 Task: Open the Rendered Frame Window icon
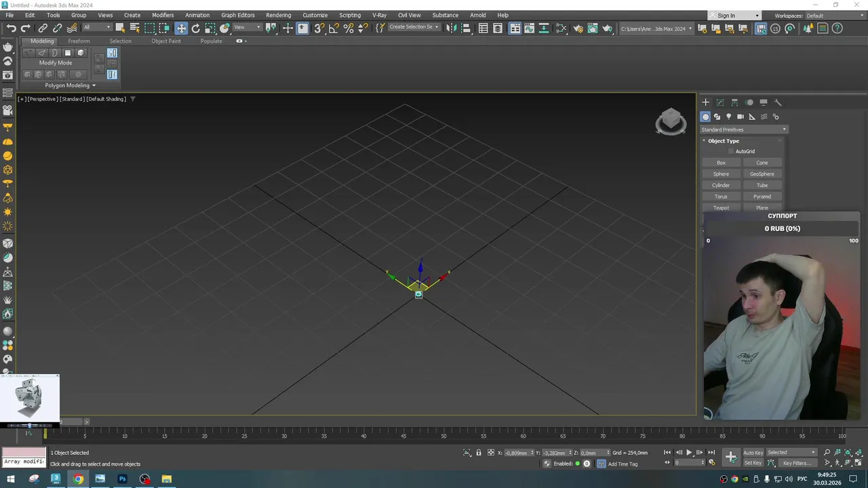pos(593,28)
